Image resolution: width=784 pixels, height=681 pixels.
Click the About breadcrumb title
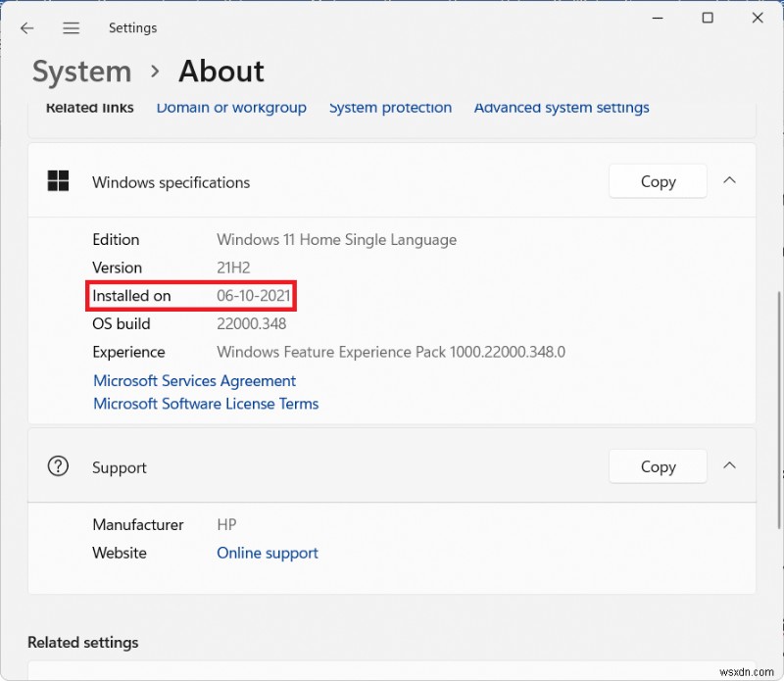tap(221, 72)
